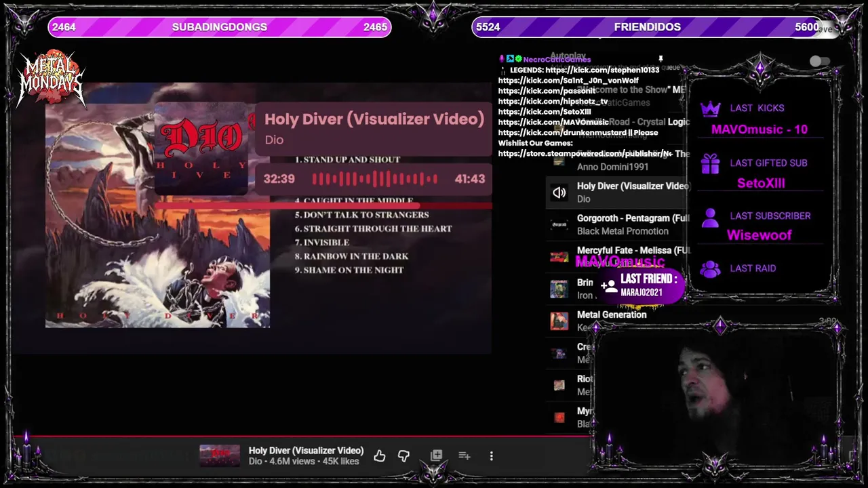Click the NecroCaticGames chat username
Image resolution: width=868 pixels, height=488 pixels.
(x=557, y=60)
